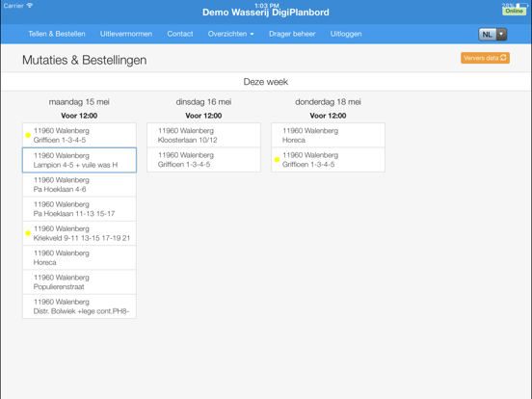The image size is (532, 399).
Task: Click the Wi-Fi status icon
Action: [x=30, y=6]
